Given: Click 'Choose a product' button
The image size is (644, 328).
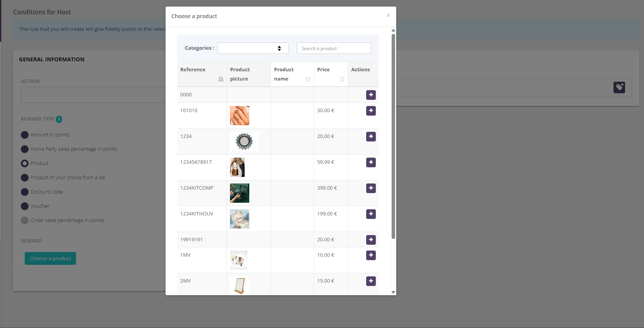Looking at the screenshot, I should click(x=50, y=259).
